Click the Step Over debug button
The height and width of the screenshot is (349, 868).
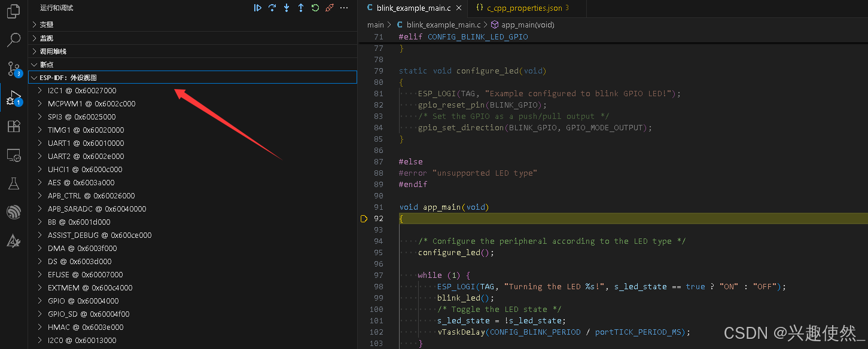point(272,8)
